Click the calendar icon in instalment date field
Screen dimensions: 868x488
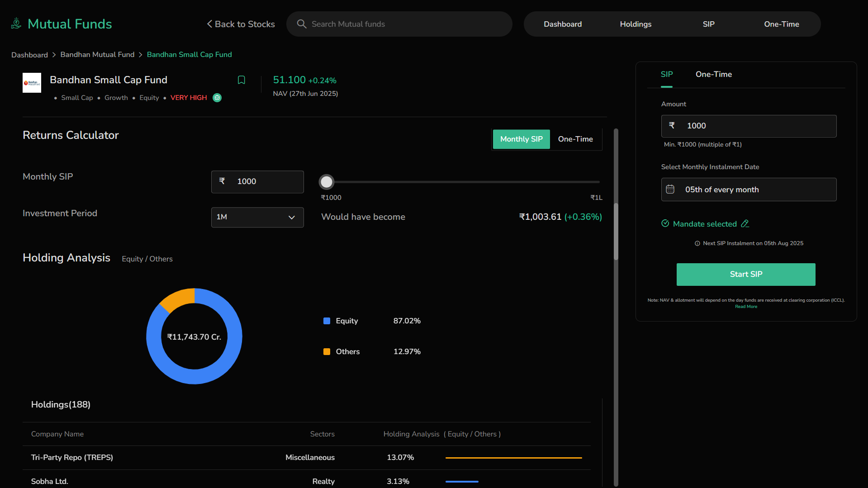coord(670,190)
